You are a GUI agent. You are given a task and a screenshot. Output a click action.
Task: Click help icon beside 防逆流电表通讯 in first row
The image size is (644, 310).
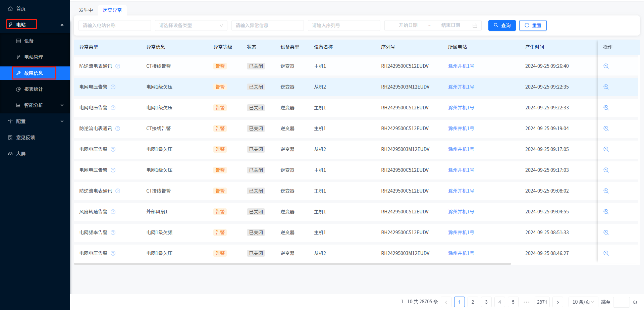click(x=118, y=66)
